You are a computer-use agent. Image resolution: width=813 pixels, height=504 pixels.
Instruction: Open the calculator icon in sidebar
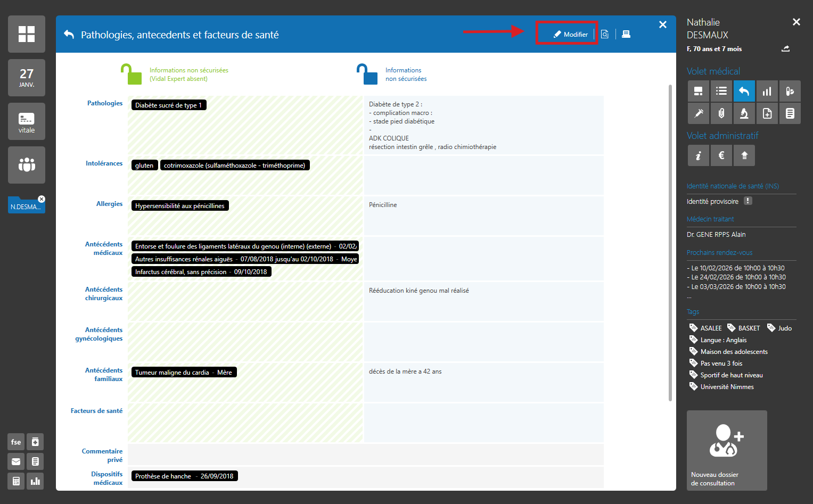[x=16, y=481]
